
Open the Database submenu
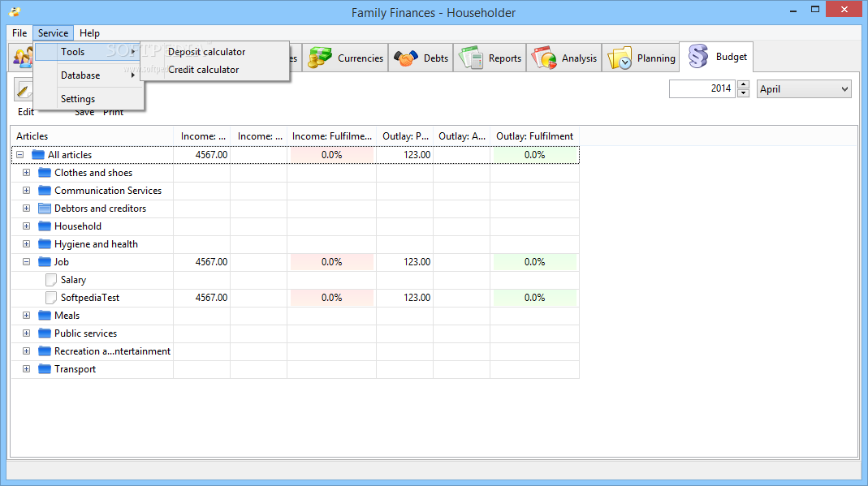coord(86,75)
